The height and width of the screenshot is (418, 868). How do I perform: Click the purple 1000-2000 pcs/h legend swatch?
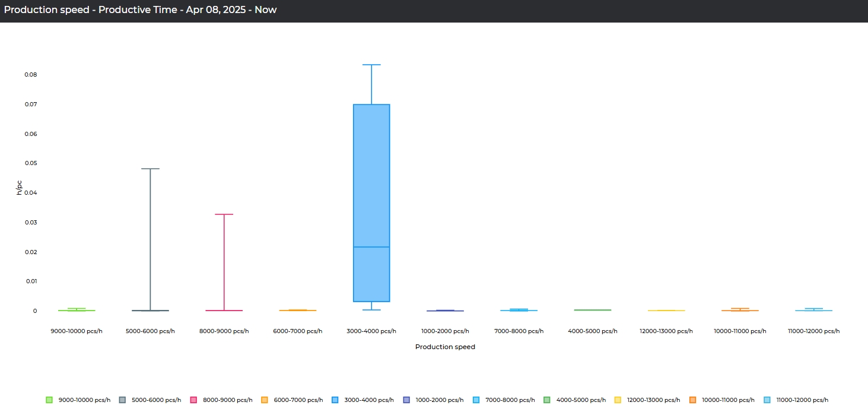[406, 400]
